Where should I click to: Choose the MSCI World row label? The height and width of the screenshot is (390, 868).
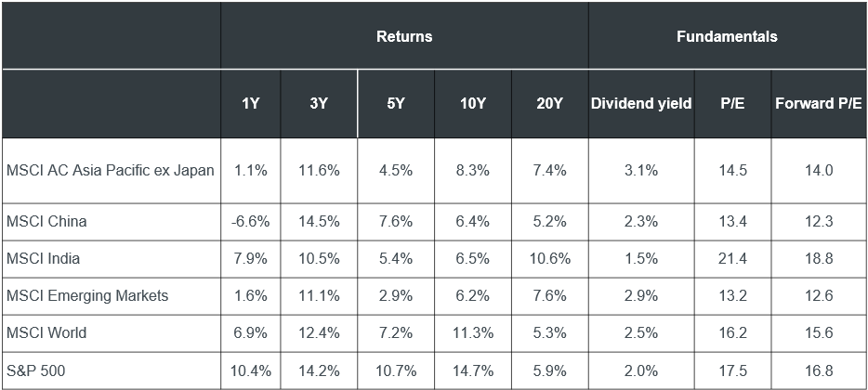(x=46, y=332)
